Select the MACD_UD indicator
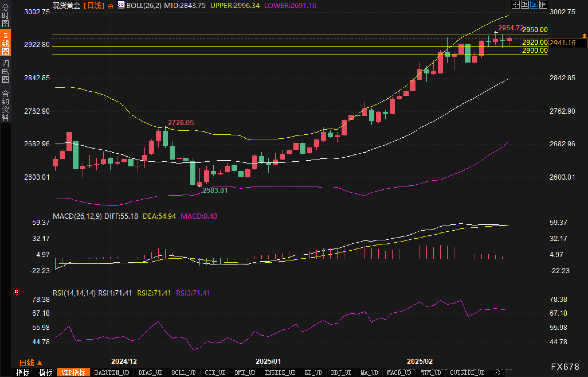This screenshot has height=377, width=588. tap(399, 372)
